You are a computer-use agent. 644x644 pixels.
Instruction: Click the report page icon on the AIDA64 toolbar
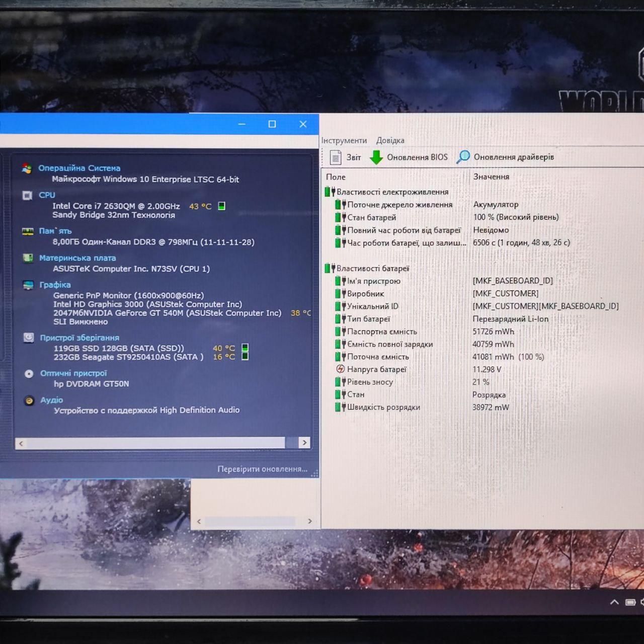(x=336, y=157)
